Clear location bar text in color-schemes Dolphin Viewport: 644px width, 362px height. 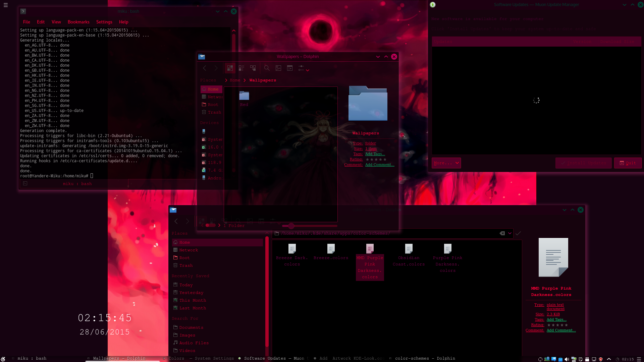(x=502, y=233)
